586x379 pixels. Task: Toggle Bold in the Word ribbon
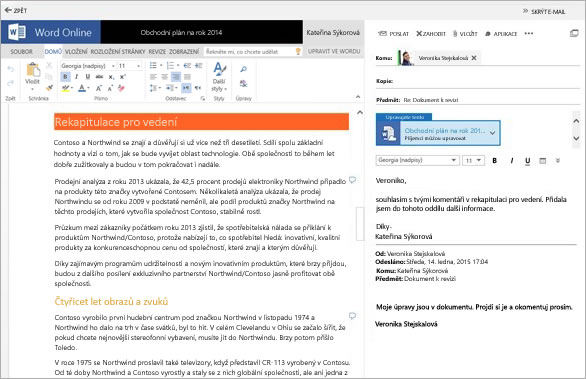point(65,77)
